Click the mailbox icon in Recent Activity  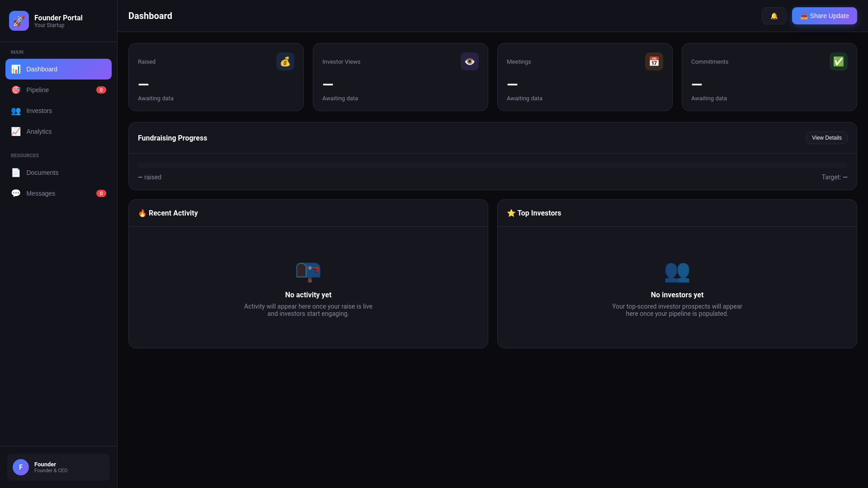[x=308, y=272]
